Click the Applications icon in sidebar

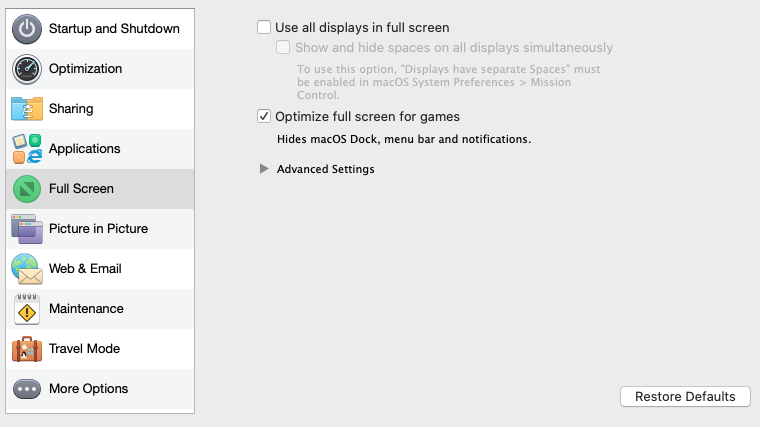click(x=27, y=149)
